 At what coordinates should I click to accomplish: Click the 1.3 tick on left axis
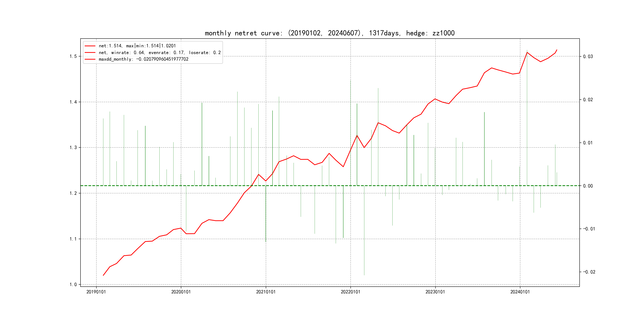coord(73,147)
